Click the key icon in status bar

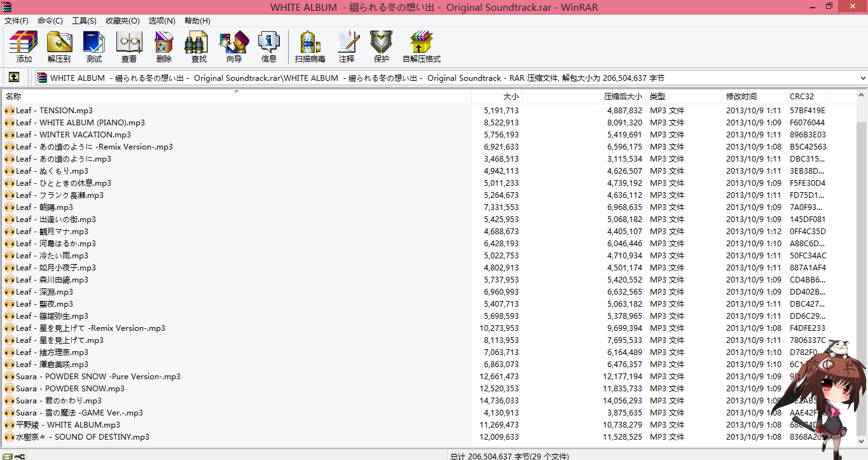(20, 456)
